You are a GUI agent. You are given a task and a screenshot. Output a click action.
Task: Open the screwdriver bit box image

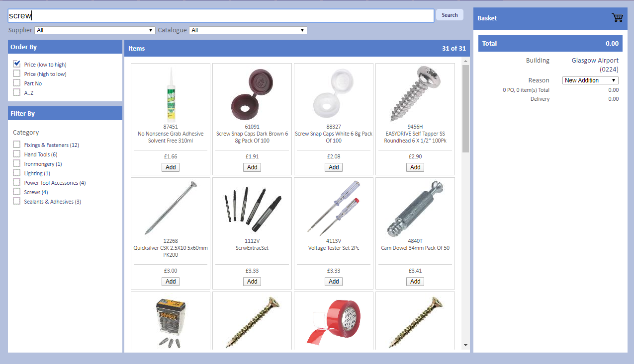pos(171,322)
